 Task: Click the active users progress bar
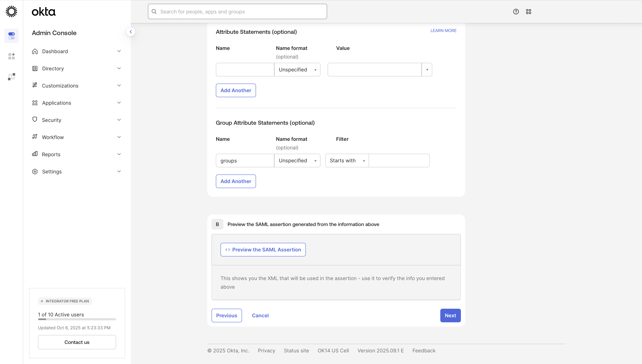pyautogui.click(x=77, y=319)
